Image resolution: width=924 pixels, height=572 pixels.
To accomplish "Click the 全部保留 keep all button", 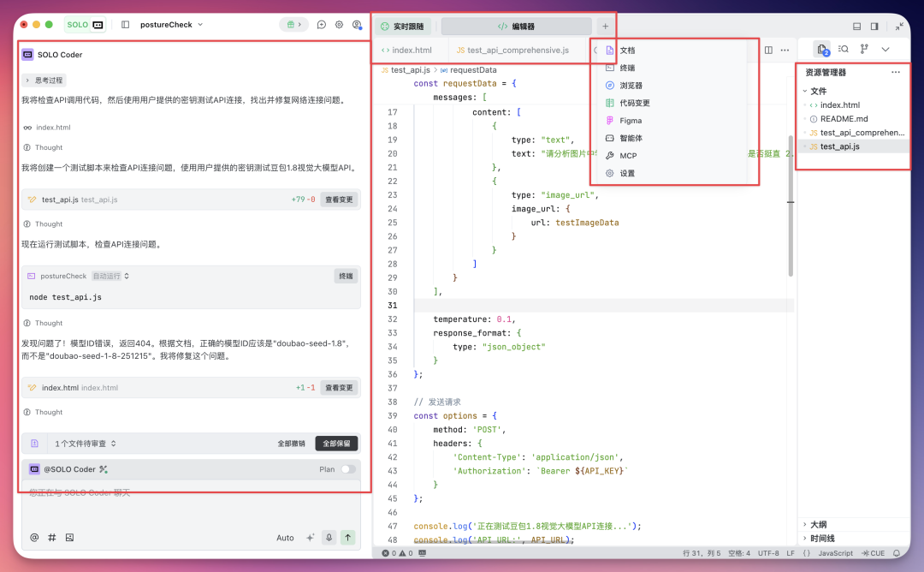I will 336,444.
